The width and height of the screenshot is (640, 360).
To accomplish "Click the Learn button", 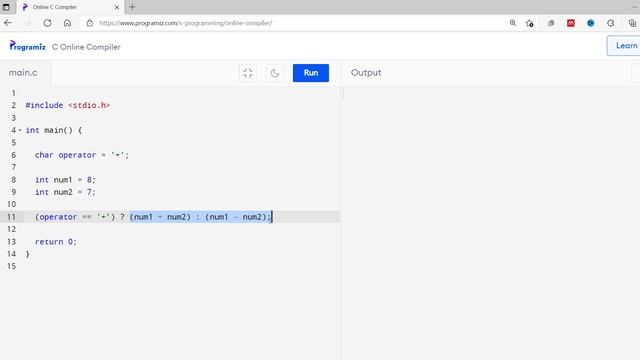I will [624, 46].
